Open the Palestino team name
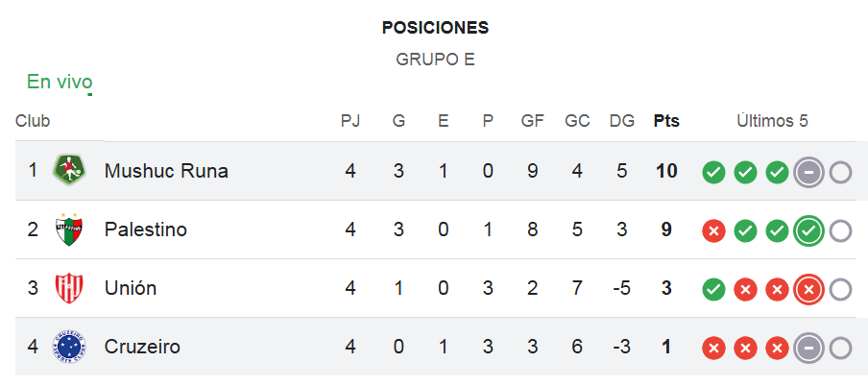Screen dimensions: 868x386 [x=146, y=229]
